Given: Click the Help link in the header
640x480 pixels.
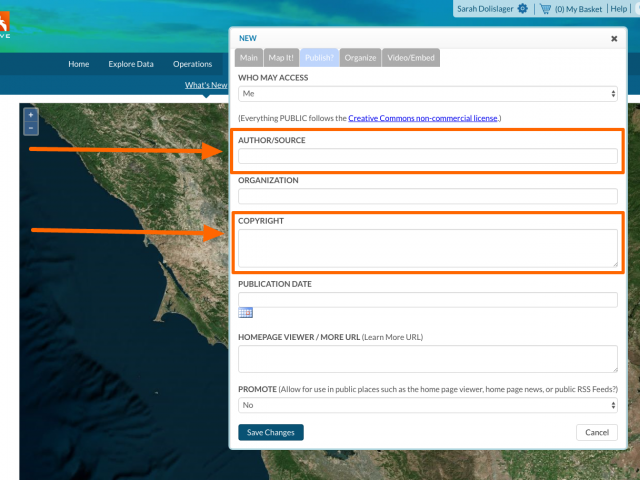Looking at the screenshot, I should [x=619, y=8].
